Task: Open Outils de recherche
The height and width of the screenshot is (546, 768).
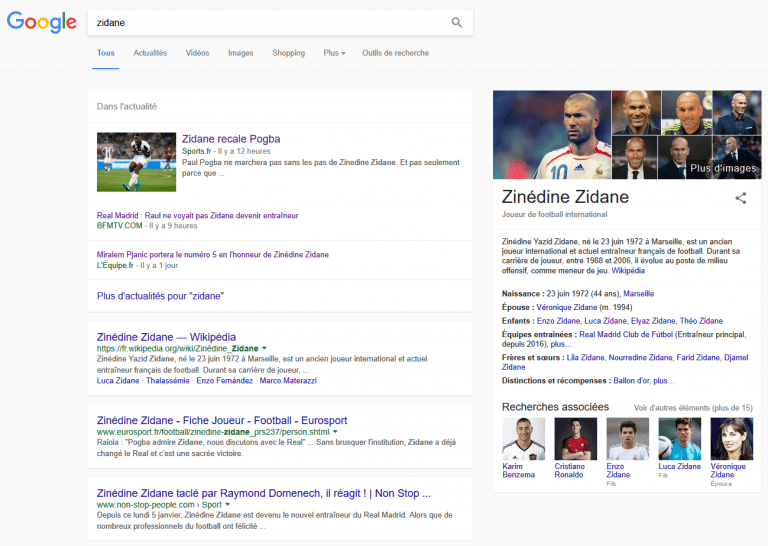Action: tap(395, 53)
